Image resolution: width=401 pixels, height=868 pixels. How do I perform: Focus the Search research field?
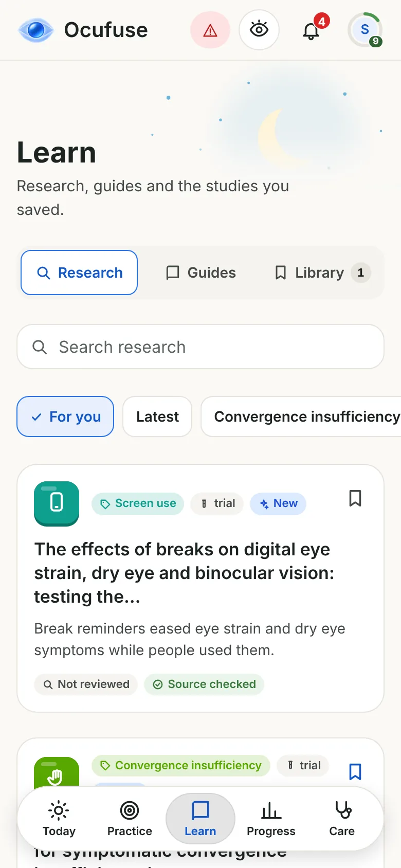[x=200, y=347]
